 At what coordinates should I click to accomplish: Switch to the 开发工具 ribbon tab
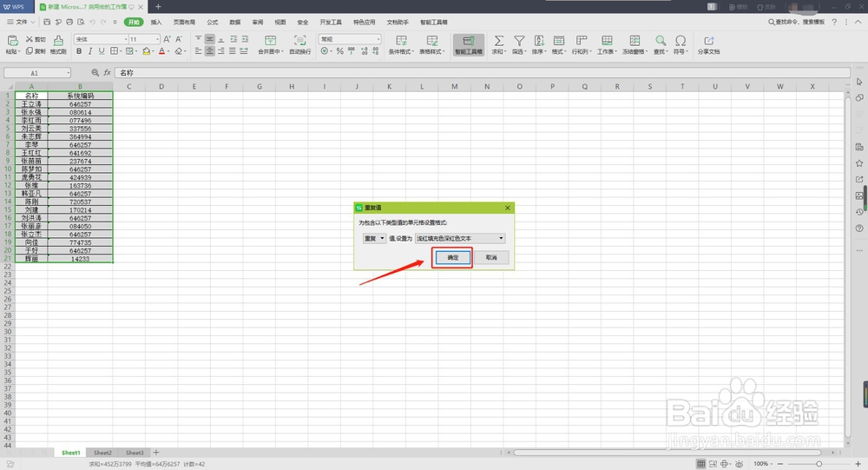[x=331, y=23]
